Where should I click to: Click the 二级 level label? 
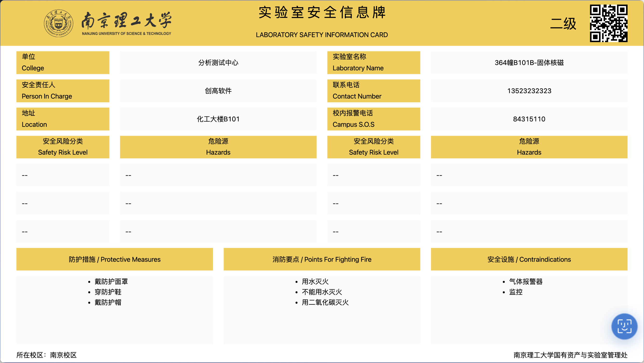[x=563, y=24]
